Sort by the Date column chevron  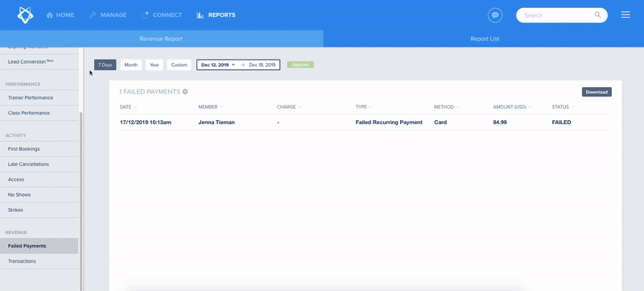pyautogui.click(x=135, y=107)
